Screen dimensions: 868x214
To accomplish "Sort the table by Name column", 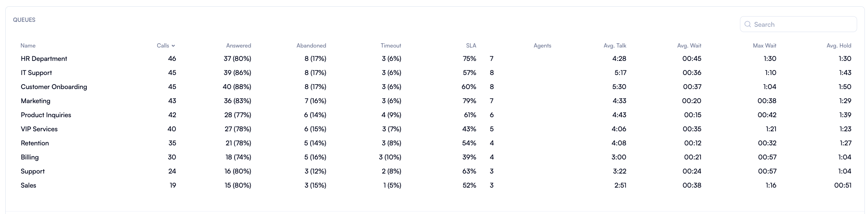I will 28,46.
